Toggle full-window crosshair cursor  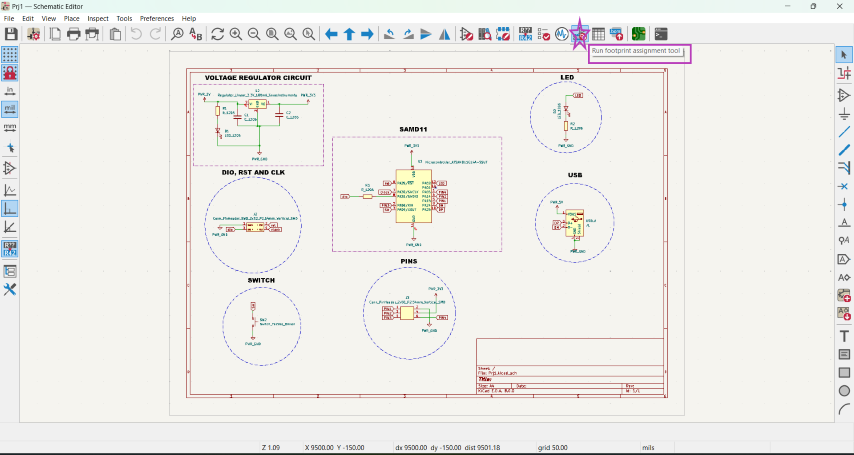10,148
